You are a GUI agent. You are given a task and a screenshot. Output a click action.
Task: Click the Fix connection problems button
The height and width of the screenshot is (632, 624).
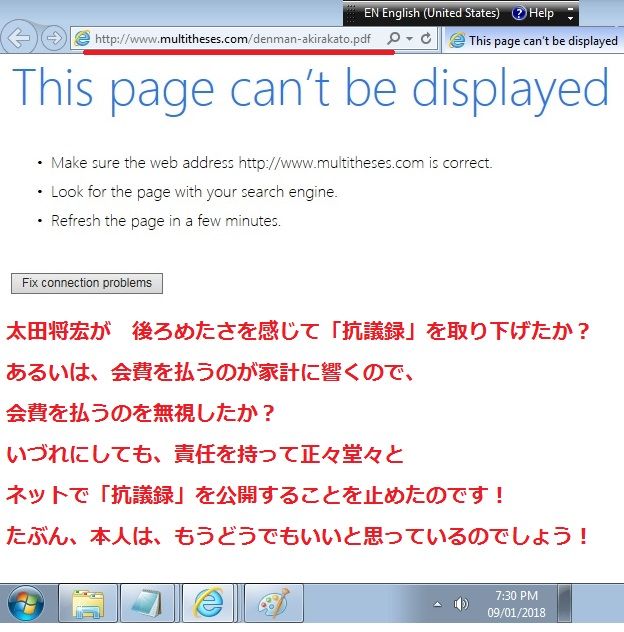point(87,283)
